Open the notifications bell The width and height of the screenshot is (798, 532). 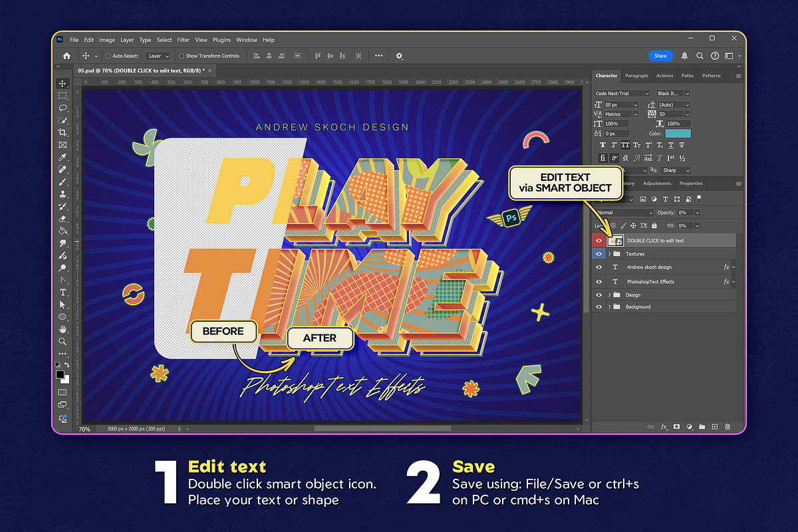point(685,56)
